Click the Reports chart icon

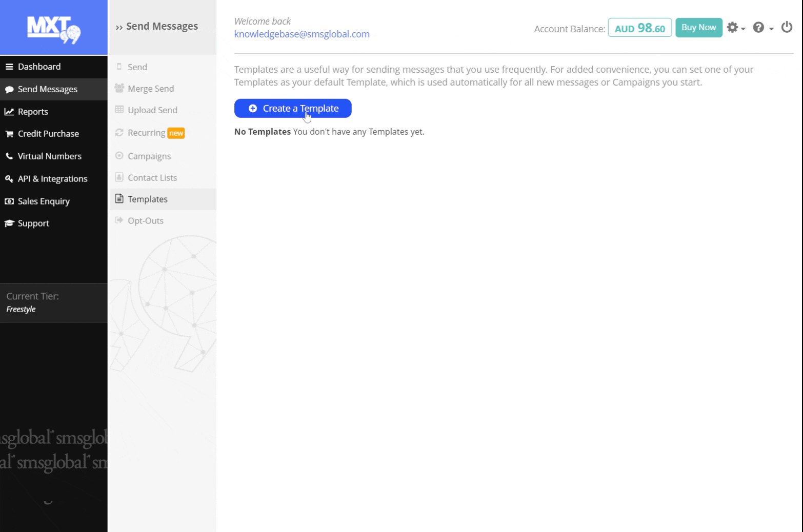pyautogui.click(x=9, y=112)
